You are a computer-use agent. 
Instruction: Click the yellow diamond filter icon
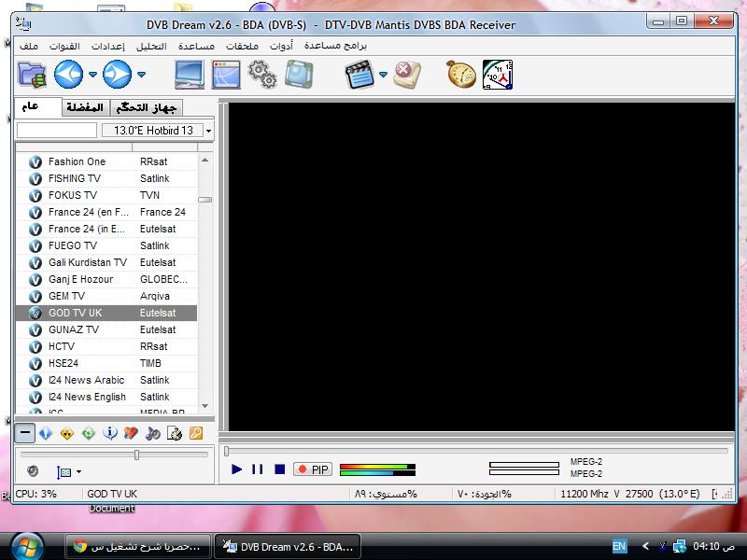tap(67, 433)
